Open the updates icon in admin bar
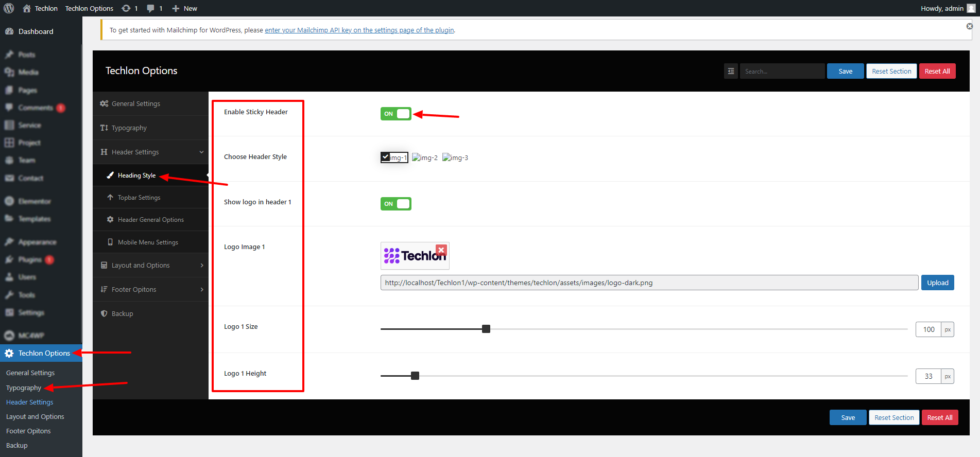 click(127, 8)
